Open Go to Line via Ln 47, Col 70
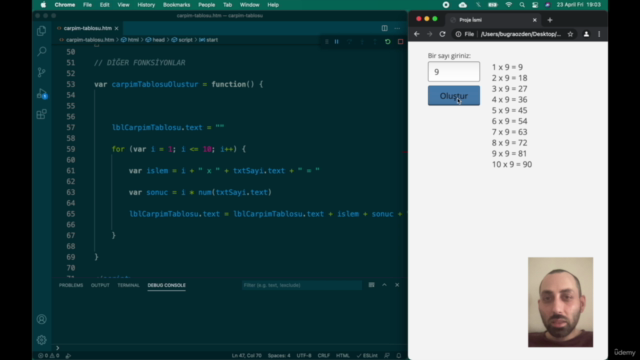The width and height of the screenshot is (640, 360). click(x=247, y=356)
